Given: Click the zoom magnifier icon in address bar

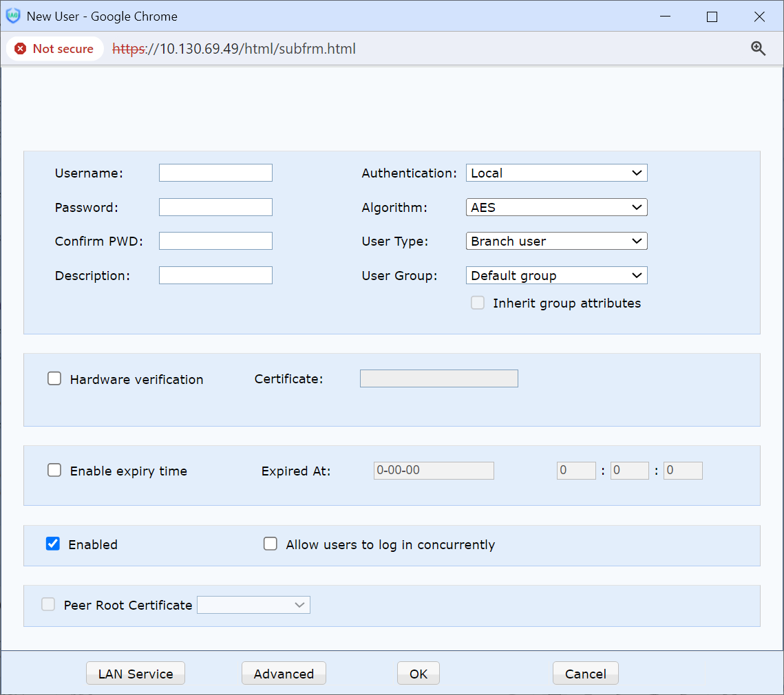Looking at the screenshot, I should (x=758, y=48).
